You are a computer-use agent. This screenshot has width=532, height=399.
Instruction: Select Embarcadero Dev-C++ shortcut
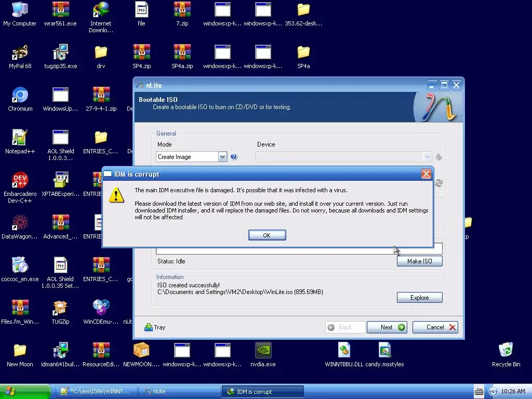point(20,188)
